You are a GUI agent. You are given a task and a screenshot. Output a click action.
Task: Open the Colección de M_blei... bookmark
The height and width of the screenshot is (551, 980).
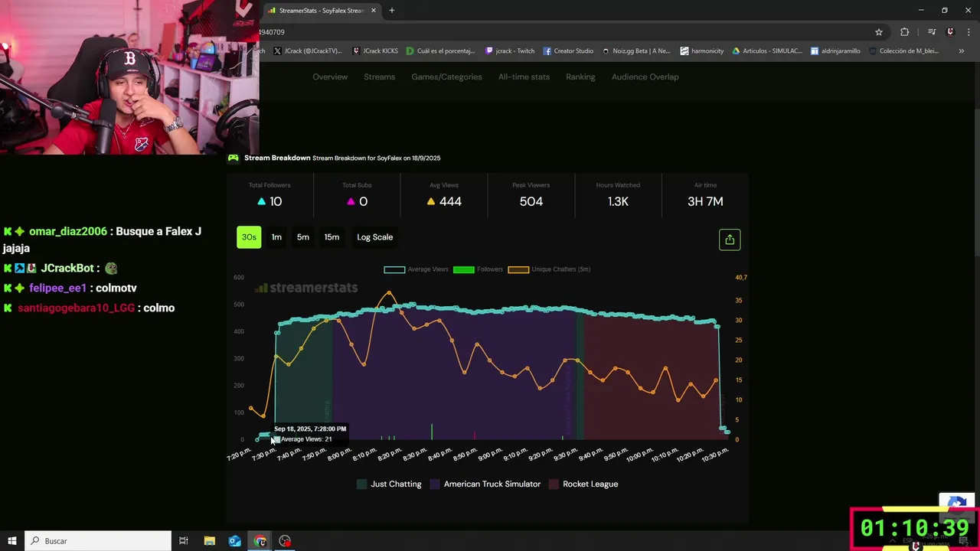click(x=903, y=51)
